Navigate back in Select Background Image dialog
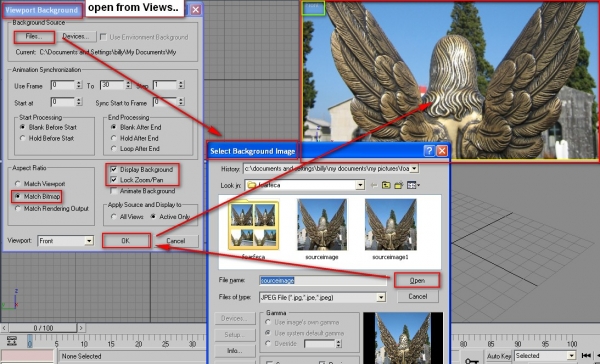600x364 pixels. [x=374, y=185]
